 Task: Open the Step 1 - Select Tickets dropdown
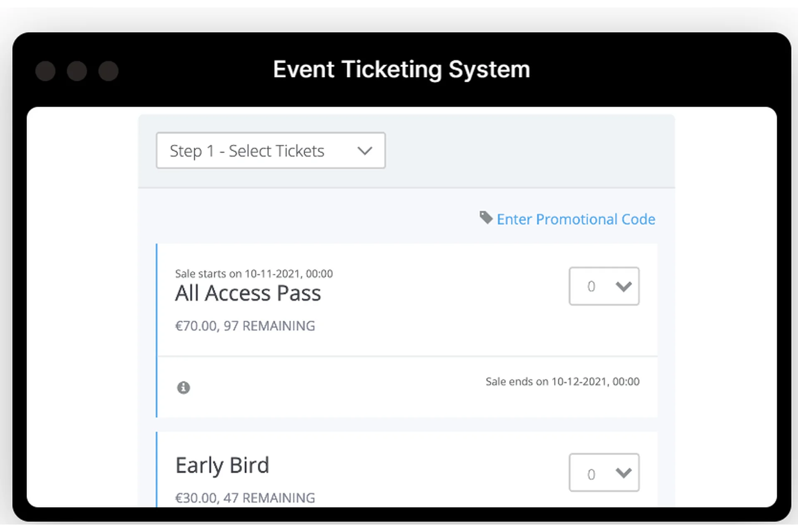(x=270, y=150)
